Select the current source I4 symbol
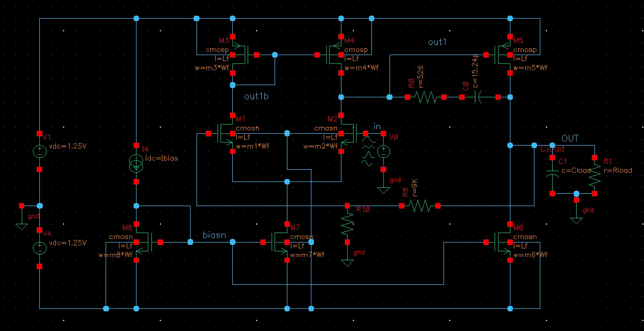Viewport: 644px width, 331px height. 136,164
